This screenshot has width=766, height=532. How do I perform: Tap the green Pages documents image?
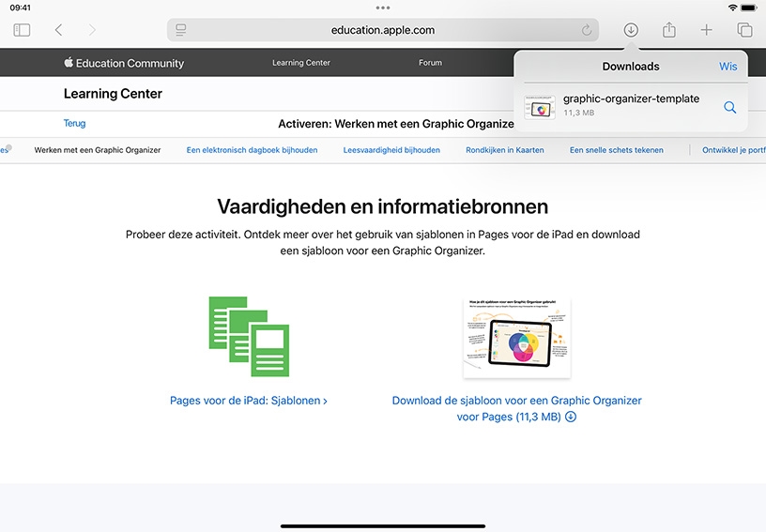click(x=249, y=336)
